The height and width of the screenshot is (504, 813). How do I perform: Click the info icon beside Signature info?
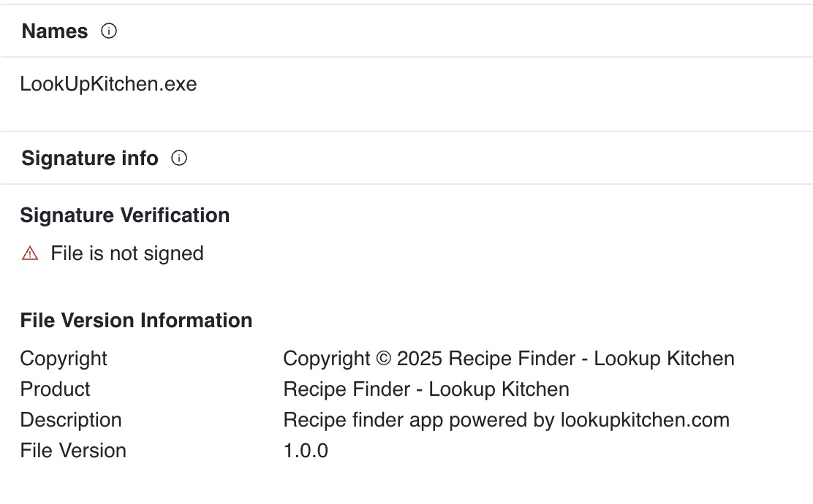pos(179,158)
